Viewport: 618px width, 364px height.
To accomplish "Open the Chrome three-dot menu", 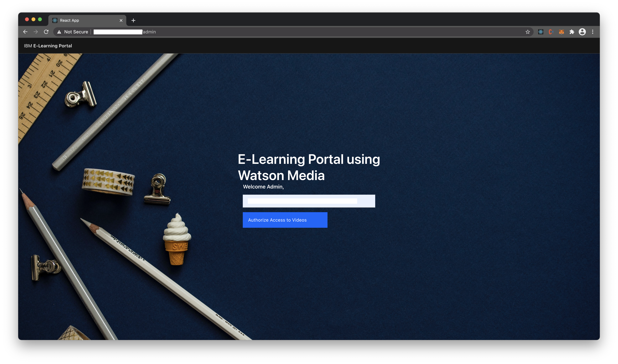I will [x=593, y=32].
